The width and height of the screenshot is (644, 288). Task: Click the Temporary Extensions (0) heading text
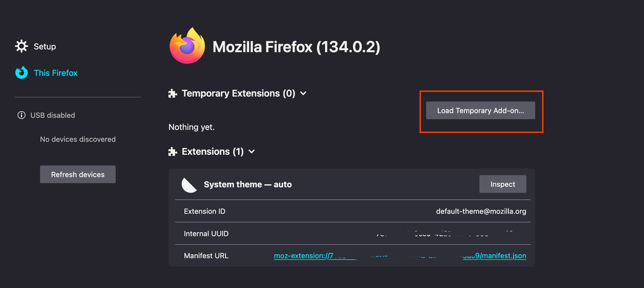[238, 93]
